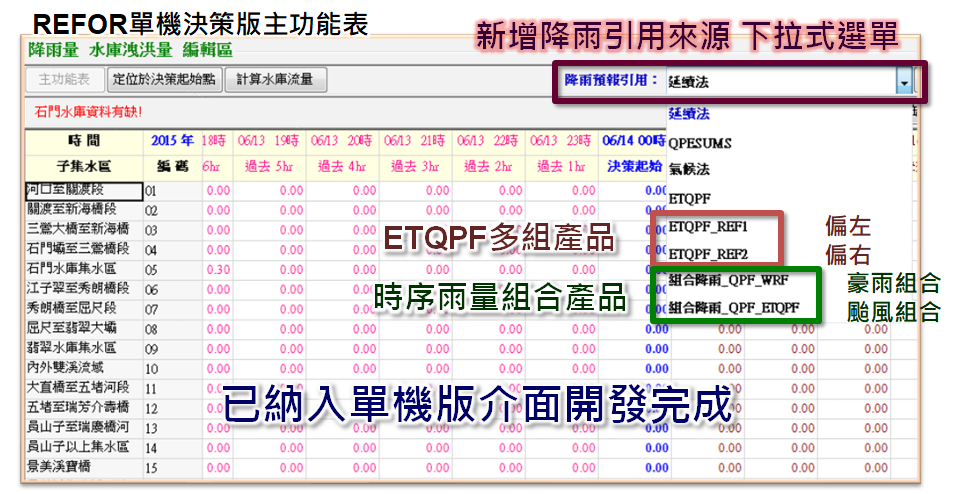
Task: Select the 內外雙溪流域 row
Action: 84,368
